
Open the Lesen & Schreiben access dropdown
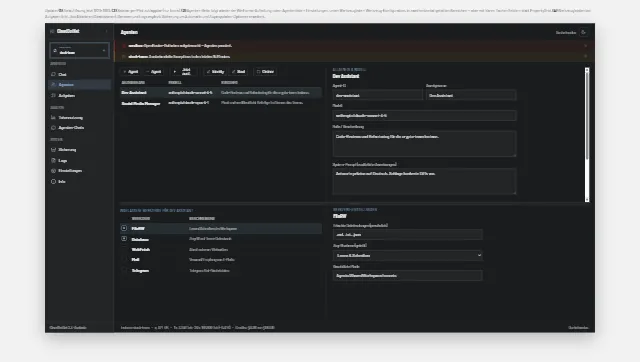pos(407,255)
